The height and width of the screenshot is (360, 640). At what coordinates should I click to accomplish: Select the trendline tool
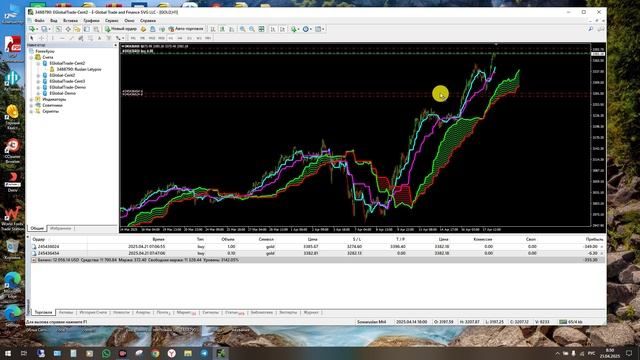coord(71,38)
